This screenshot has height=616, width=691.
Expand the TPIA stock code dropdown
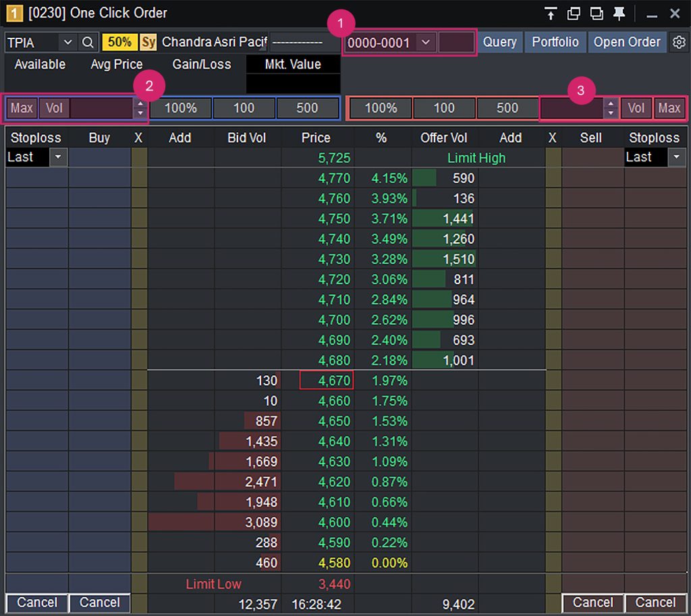click(x=67, y=42)
